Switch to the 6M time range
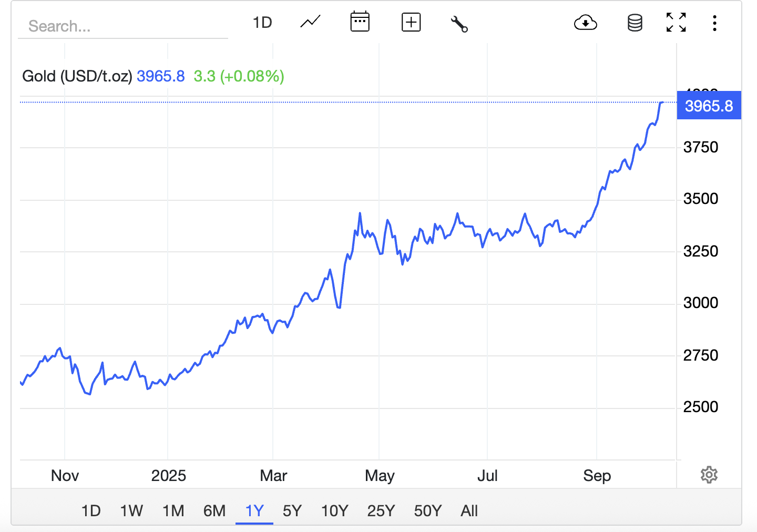The height and width of the screenshot is (532, 757). pyautogui.click(x=214, y=510)
